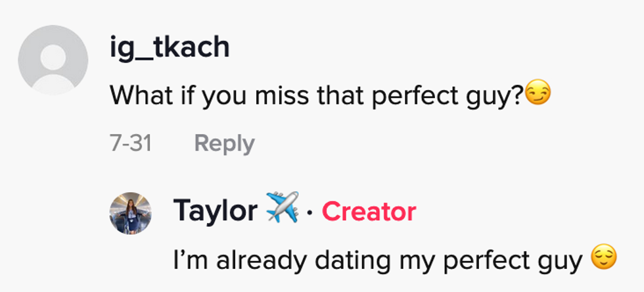Click the pink Creator badge
The width and height of the screenshot is (644, 292).
[x=369, y=211]
